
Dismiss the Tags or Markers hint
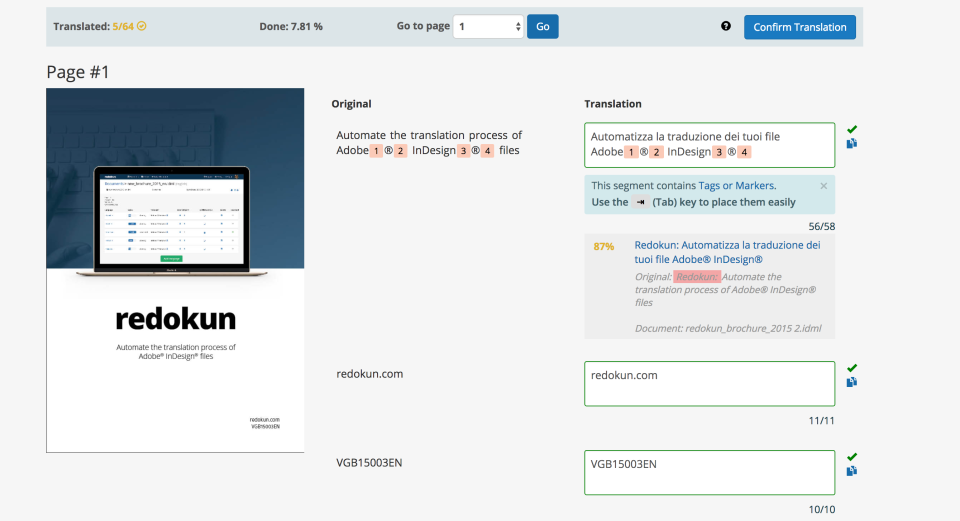coord(823,186)
